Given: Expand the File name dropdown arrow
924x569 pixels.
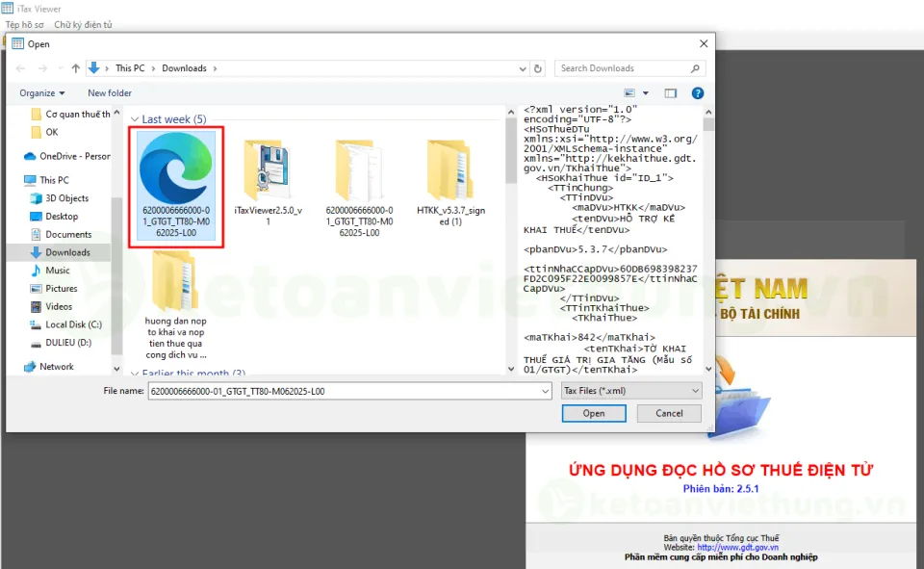Looking at the screenshot, I should pyautogui.click(x=545, y=391).
